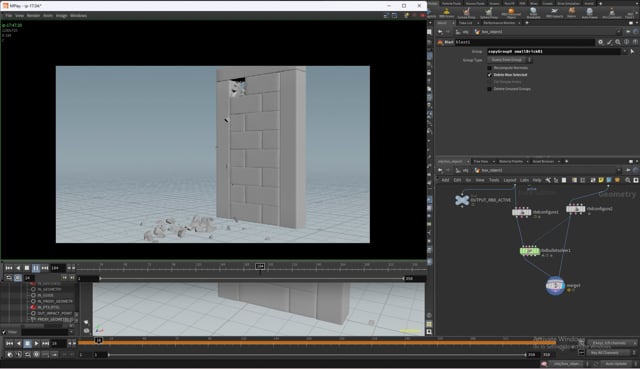Select the OUT_IMPACT_POINT tree row
640x369 pixels.
(54, 313)
